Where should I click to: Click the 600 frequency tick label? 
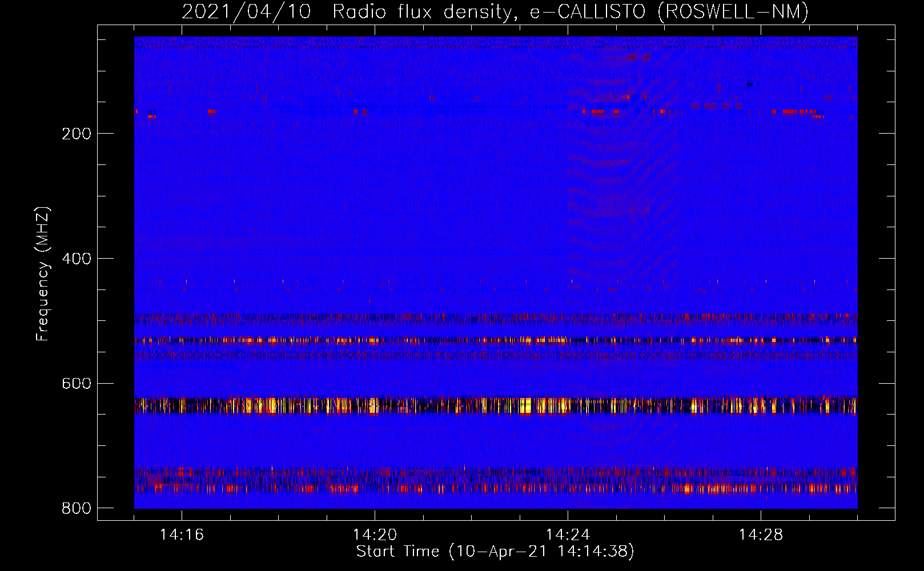[77, 383]
